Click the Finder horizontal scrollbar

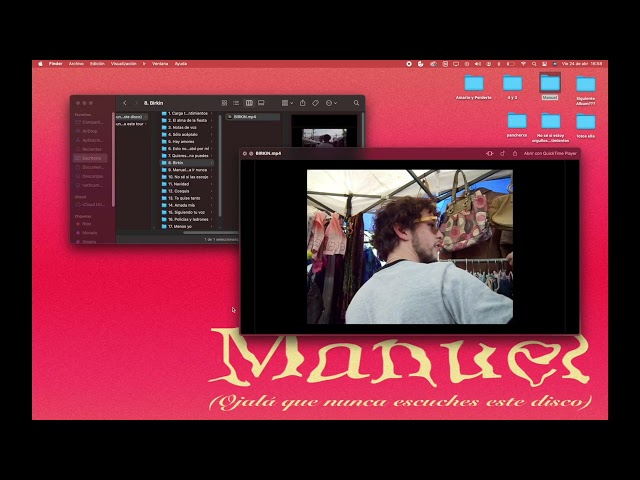click(x=211, y=233)
